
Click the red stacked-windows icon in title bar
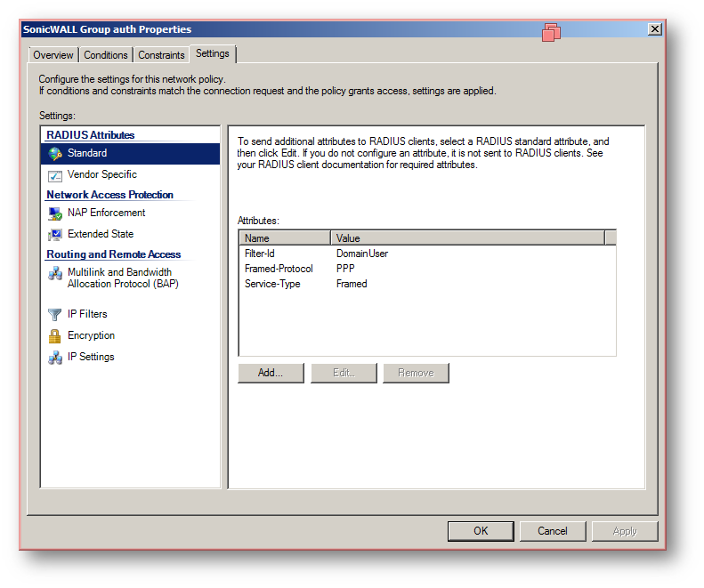(x=551, y=32)
